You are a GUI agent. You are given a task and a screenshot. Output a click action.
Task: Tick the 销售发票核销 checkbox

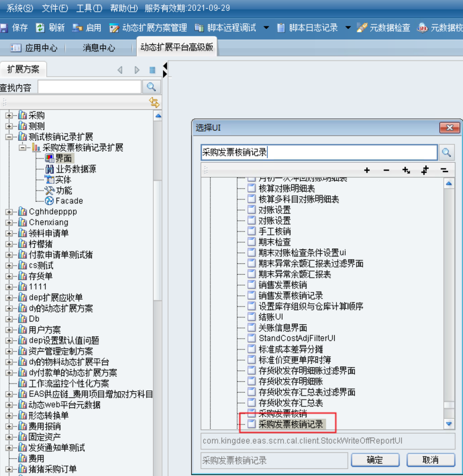[252, 285]
